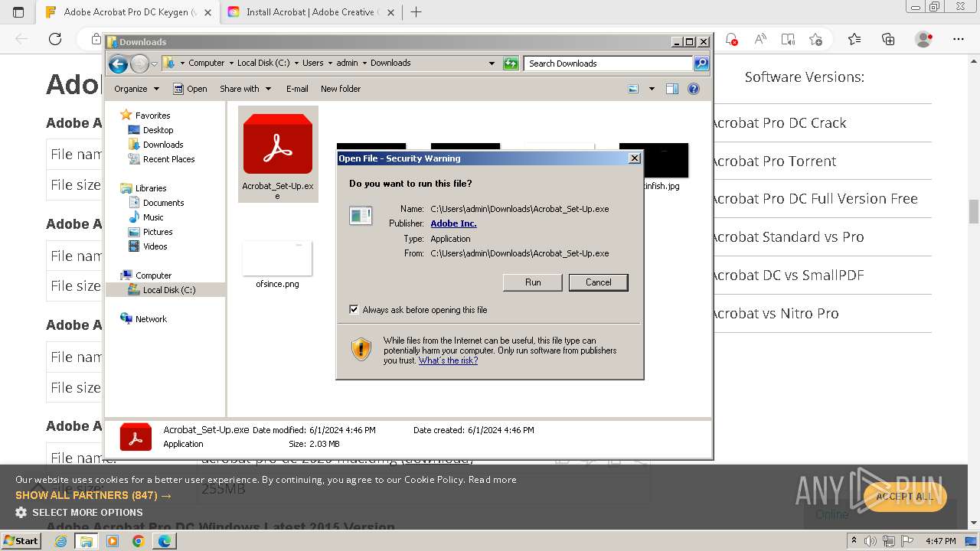Open the Share with menu
Viewport: 980px width, 551px height.
[x=245, y=89]
